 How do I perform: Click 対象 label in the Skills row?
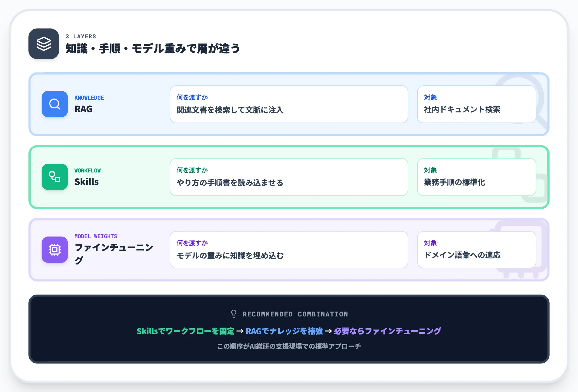coord(430,170)
